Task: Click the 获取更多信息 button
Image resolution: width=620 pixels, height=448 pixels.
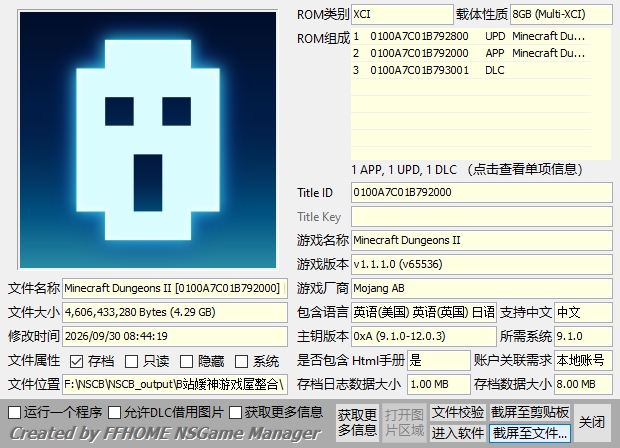Action: tap(357, 423)
